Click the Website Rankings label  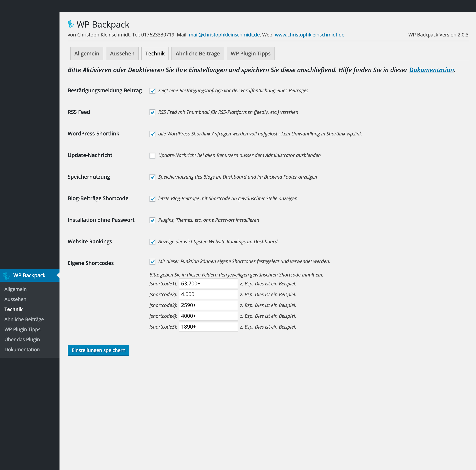pyautogui.click(x=90, y=241)
